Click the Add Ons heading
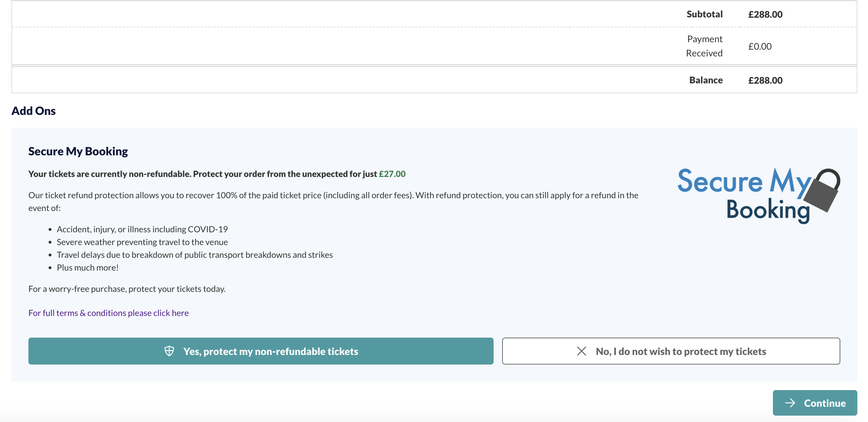 tap(33, 111)
